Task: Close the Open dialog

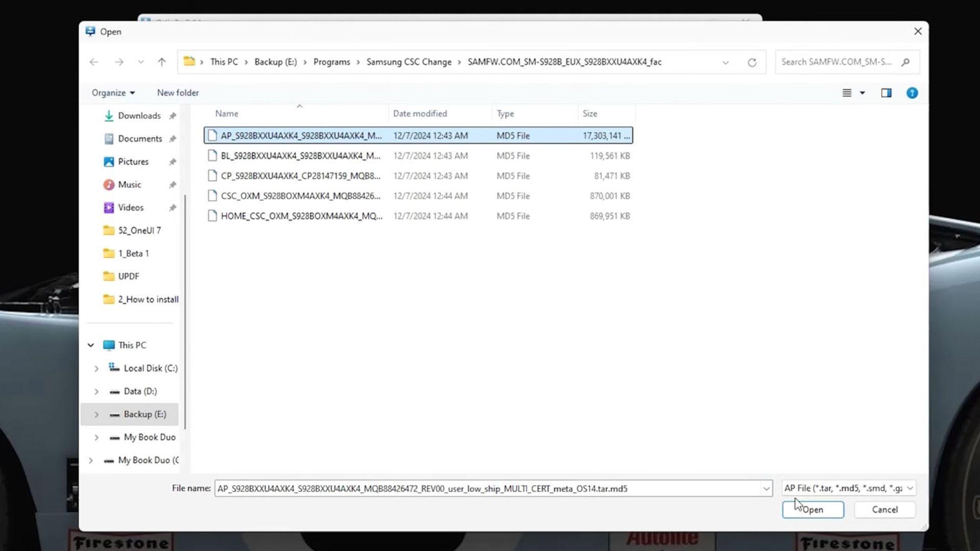Action: [918, 32]
